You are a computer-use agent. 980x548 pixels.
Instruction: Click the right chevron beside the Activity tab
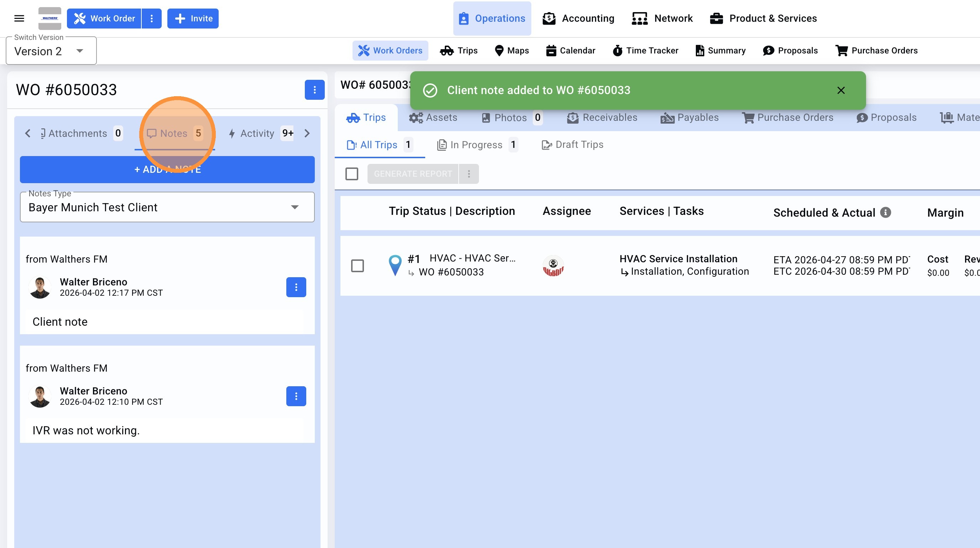(x=307, y=134)
